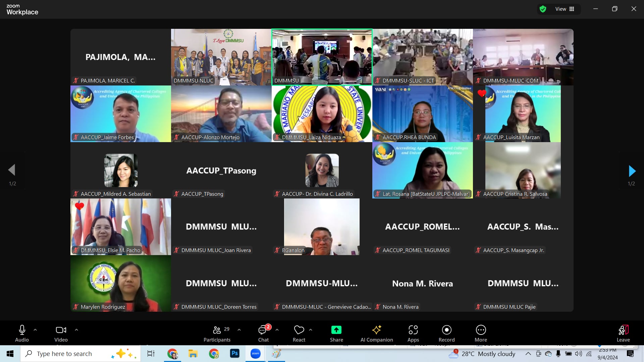This screenshot has height=362, width=644.
Task: Select AACCUP_Mildred A. Sebastian tile
Action: (x=121, y=170)
